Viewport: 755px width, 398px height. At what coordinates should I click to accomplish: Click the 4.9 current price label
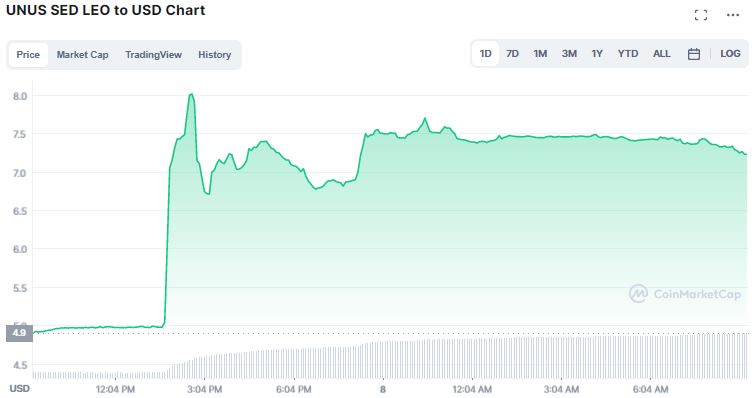[x=19, y=333]
